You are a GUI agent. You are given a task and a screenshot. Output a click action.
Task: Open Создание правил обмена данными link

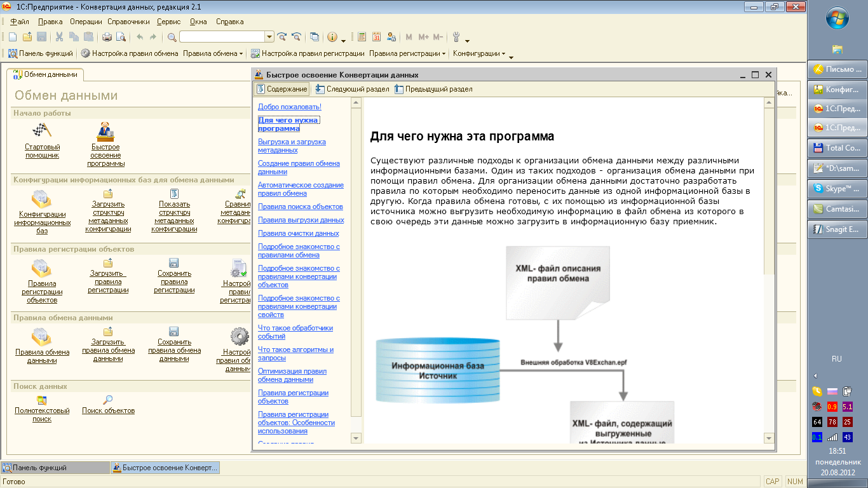tap(299, 167)
